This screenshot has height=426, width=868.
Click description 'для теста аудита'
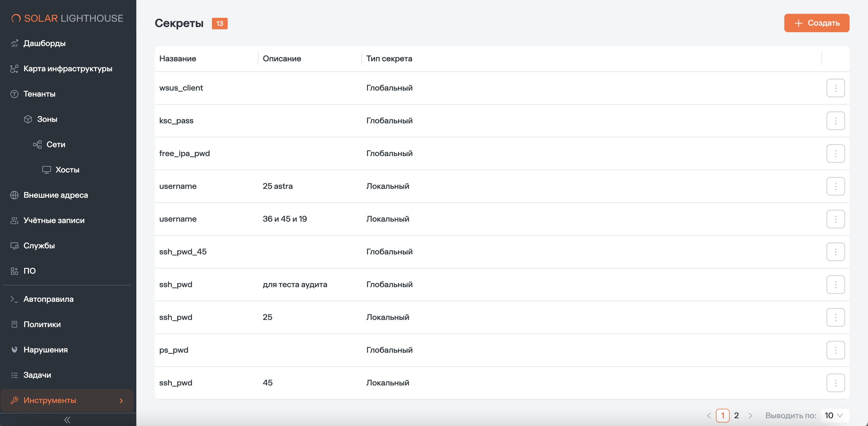coord(295,285)
